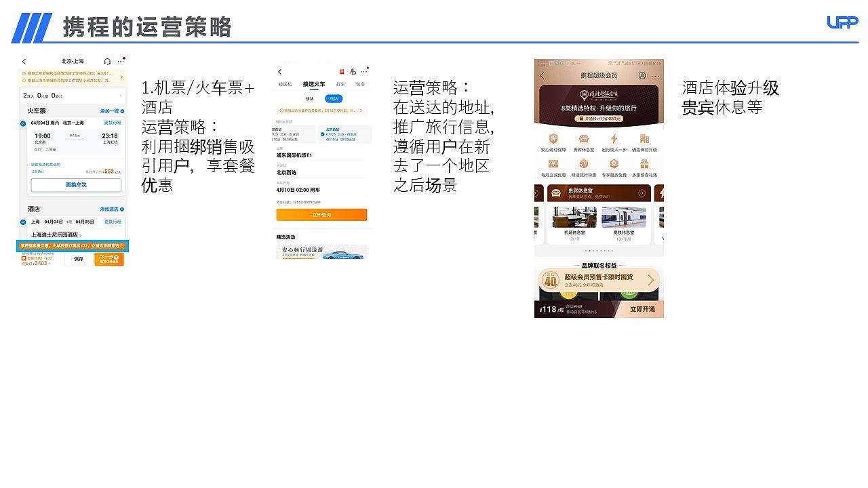The height and width of the screenshot is (488, 868).
Task: Expand the passenger count row
Action: coord(72,96)
